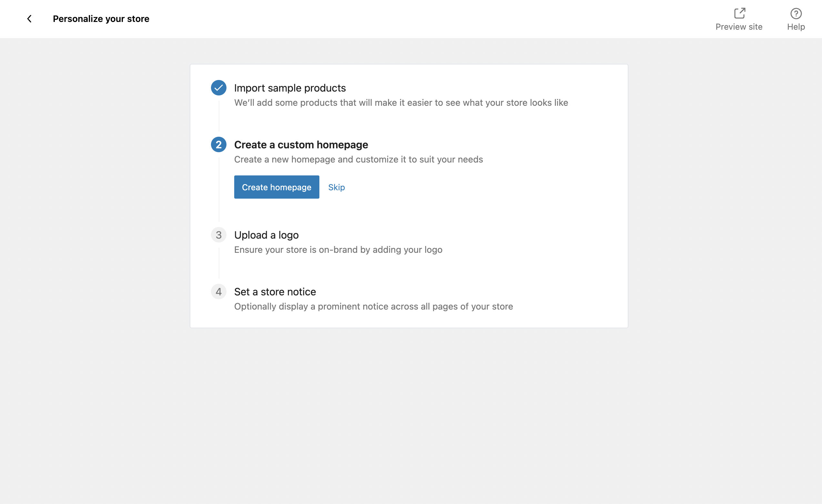Go back using the left chevron arrow
Viewport: 822px width, 504px height.
(x=29, y=19)
